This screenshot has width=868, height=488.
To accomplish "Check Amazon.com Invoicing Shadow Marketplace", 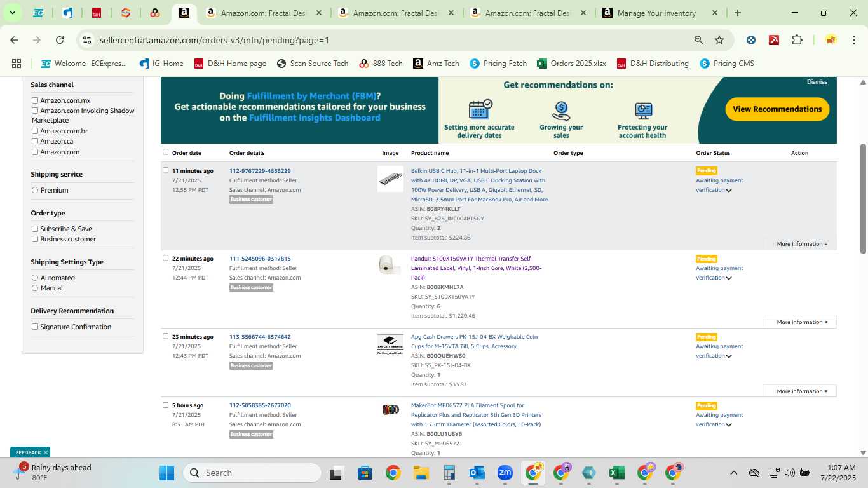I will point(35,111).
